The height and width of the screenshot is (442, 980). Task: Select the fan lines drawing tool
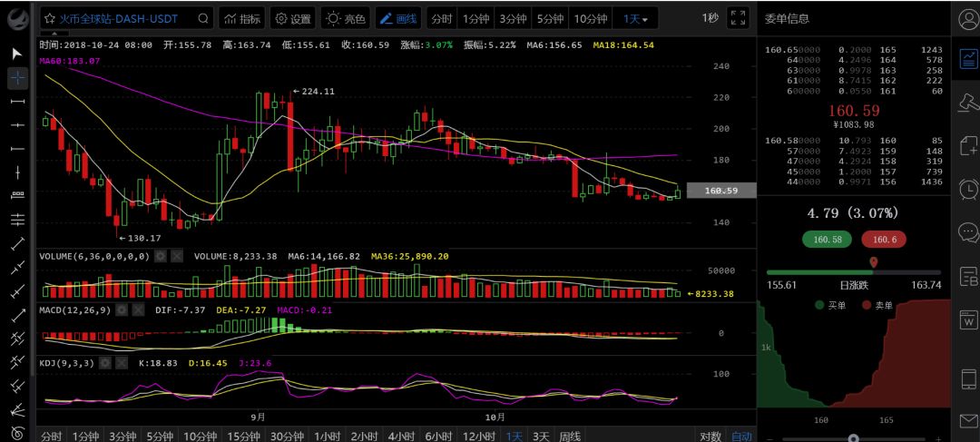click(x=17, y=409)
